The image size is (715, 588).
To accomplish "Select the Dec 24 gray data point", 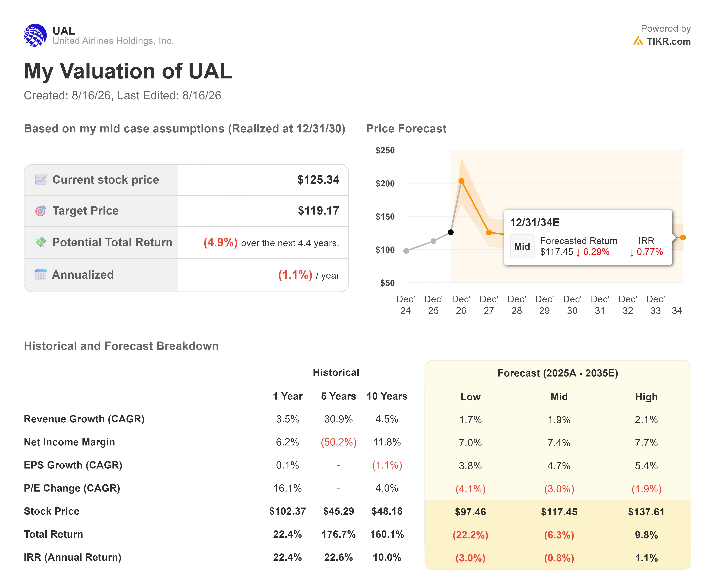I will tap(406, 251).
